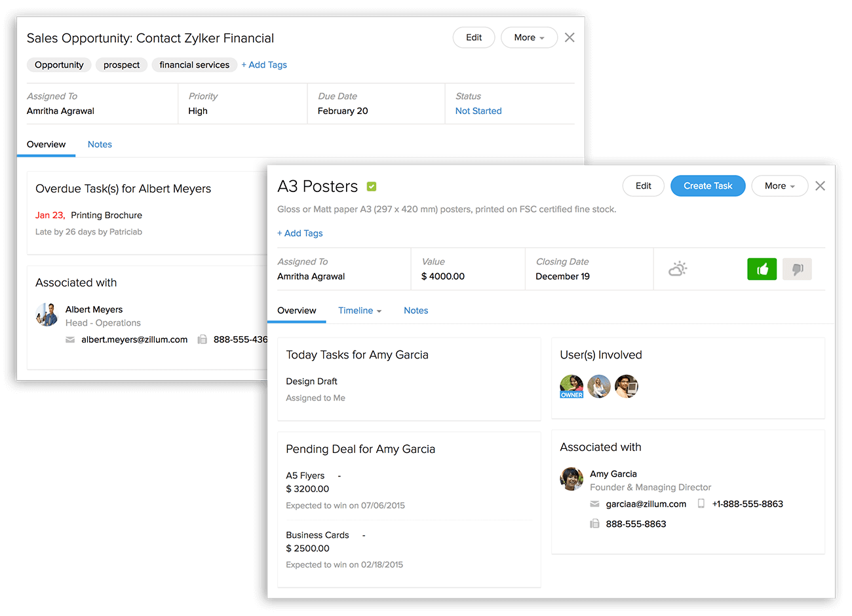Click the owner avatar in User(s) Involved
The height and width of the screenshot is (616, 852).
pyautogui.click(x=571, y=386)
